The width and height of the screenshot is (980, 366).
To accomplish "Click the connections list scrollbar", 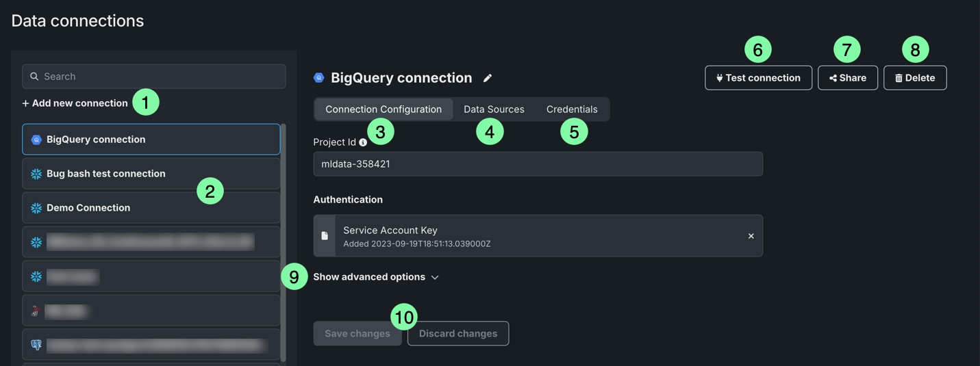I will tap(284, 239).
